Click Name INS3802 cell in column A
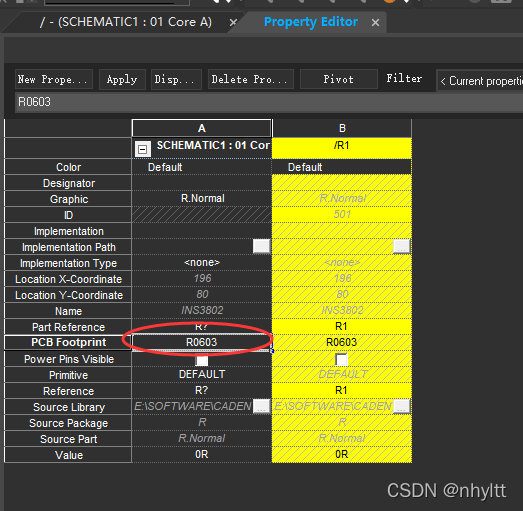This screenshot has height=511, width=523. point(201,311)
